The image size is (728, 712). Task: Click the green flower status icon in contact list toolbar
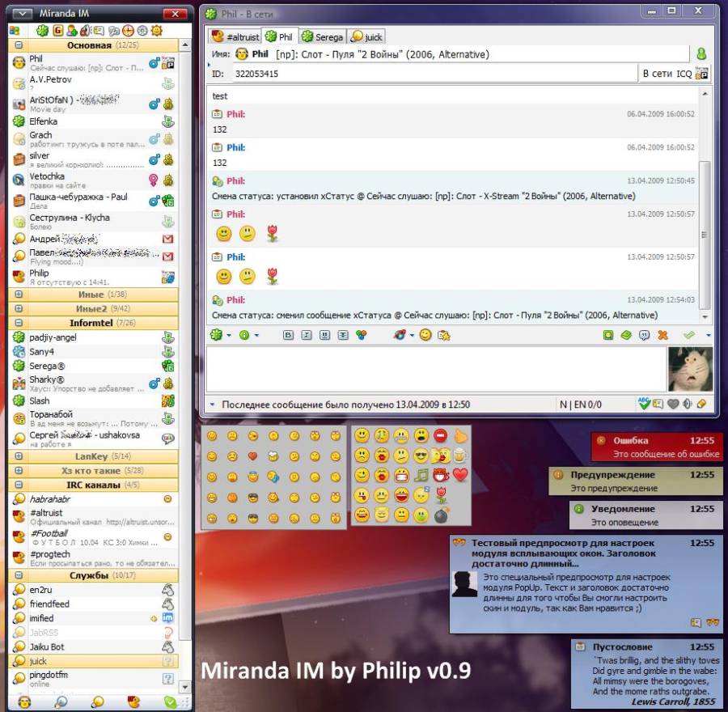click(x=43, y=31)
